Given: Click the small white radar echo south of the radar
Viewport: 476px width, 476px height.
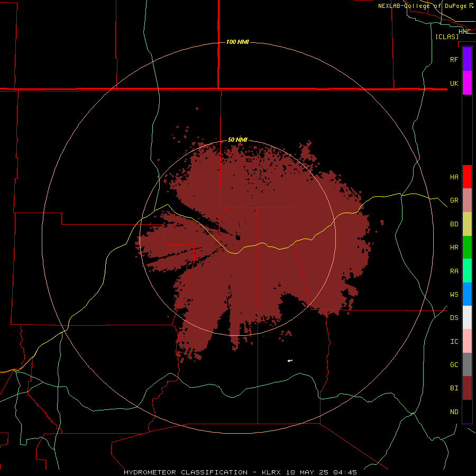Looking at the screenshot, I should tap(290, 361).
